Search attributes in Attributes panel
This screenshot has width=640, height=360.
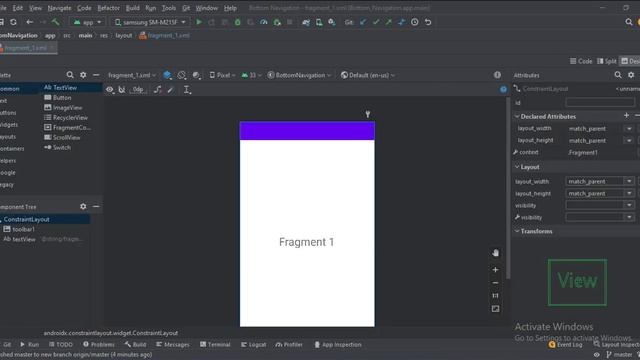click(x=618, y=75)
